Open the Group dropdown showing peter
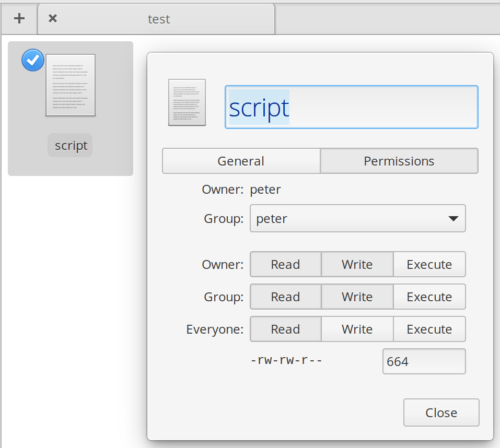This screenshot has height=448, width=500. pyautogui.click(x=357, y=218)
